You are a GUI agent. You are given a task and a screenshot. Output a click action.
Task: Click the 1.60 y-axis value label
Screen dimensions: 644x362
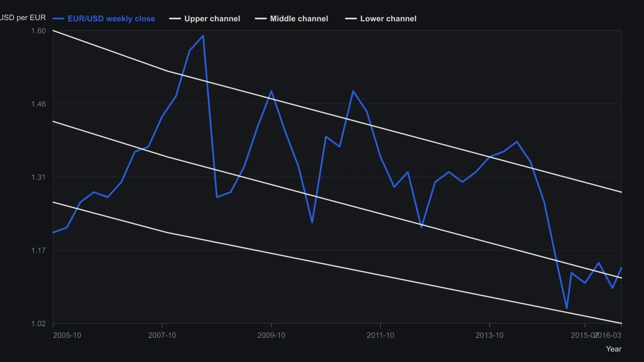[39, 31]
